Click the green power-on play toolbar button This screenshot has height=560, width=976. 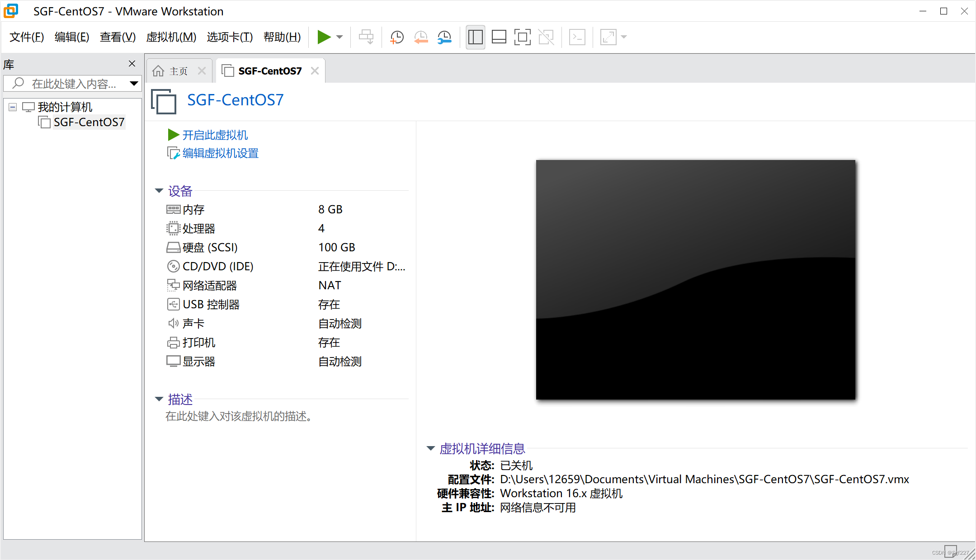pos(324,37)
